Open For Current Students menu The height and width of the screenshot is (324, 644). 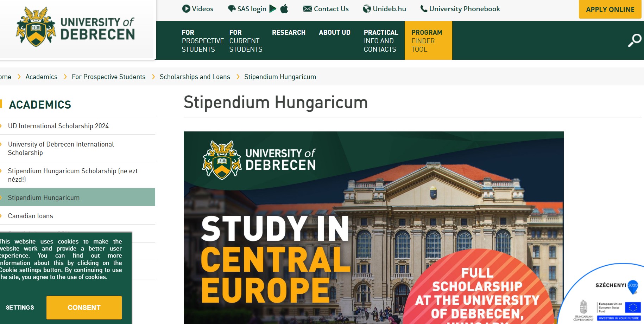[x=246, y=41]
